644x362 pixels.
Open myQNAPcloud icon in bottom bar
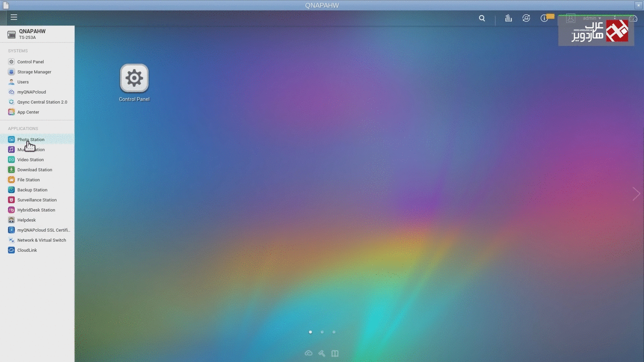click(308, 353)
